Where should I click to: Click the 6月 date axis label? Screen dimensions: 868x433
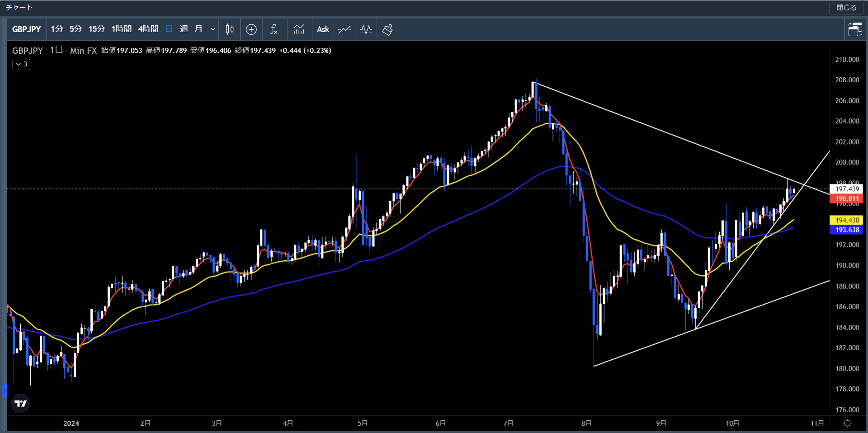(441, 424)
